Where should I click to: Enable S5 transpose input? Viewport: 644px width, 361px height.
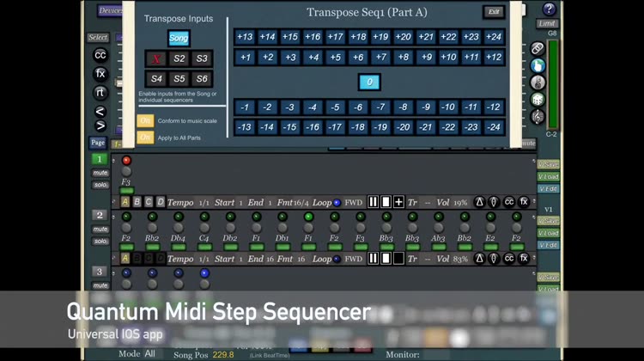pyautogui.click(x=179, y=78)
